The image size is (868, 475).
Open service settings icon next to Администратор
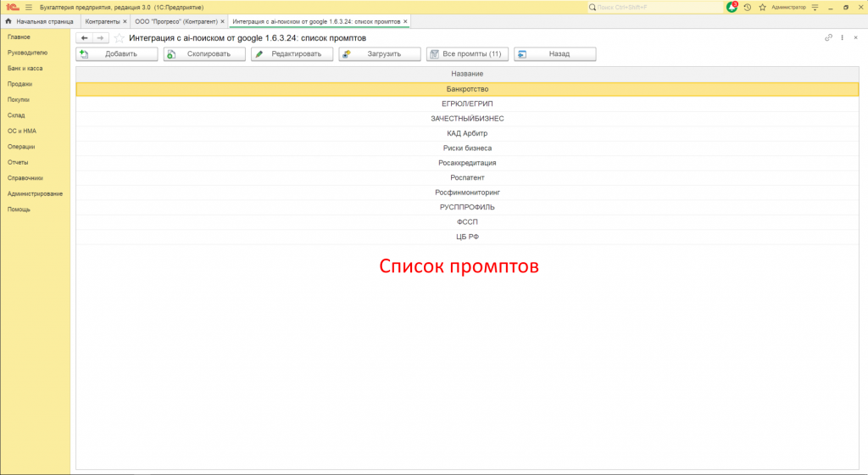(815, 7)
